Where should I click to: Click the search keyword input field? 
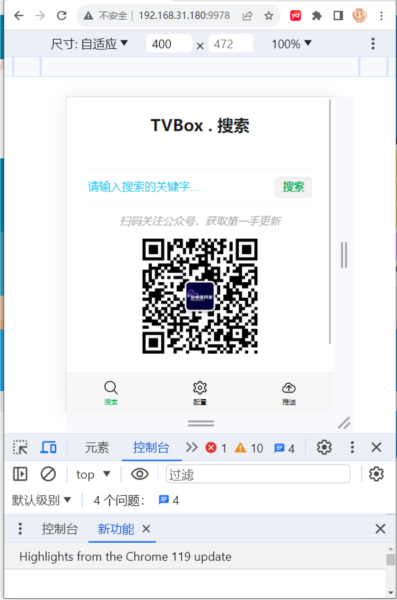[x=179, y=187]
